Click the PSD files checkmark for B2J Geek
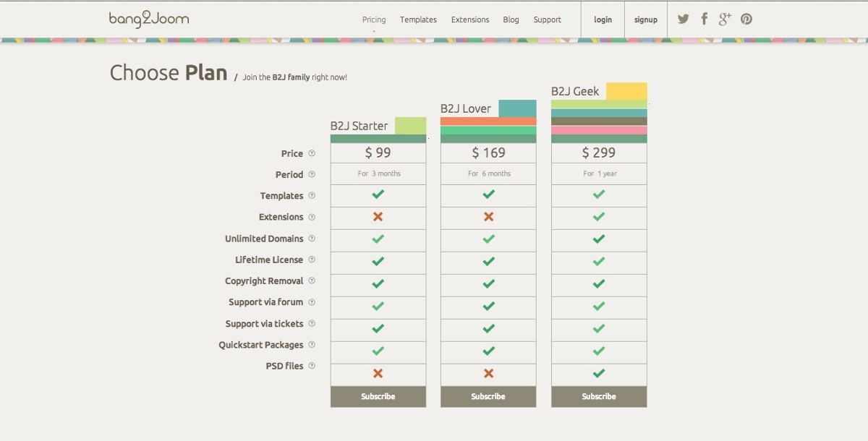The width and height of the screenshot is (868, 441). point(598,374)
